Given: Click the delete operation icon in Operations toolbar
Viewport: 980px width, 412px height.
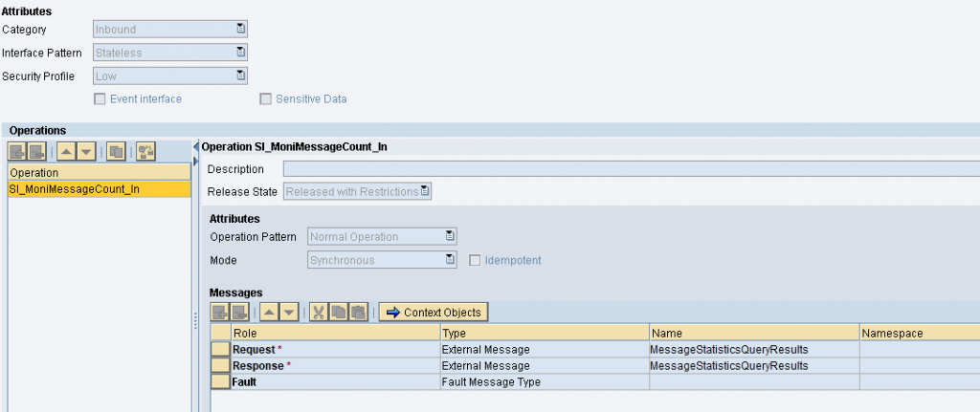Looking at the screenshot, I should [37, 151].
